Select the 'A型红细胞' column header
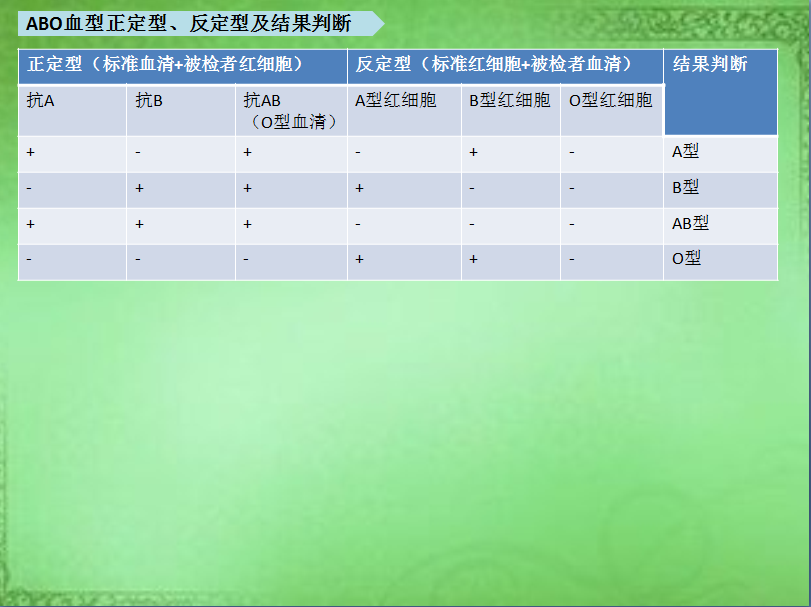The width and height of the screenshot is (811, 607). 404,111
